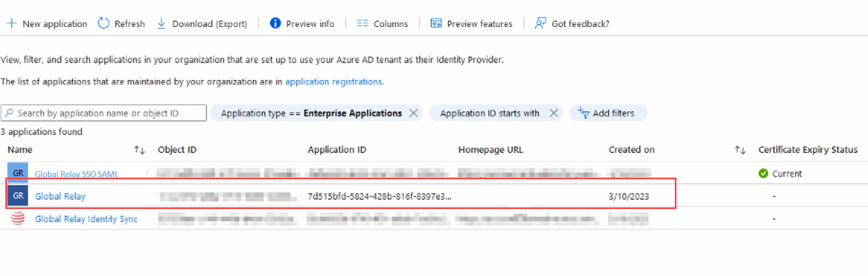
Task: Click the Global Relay SSO SAML GR icon
Action: (18, 173)
